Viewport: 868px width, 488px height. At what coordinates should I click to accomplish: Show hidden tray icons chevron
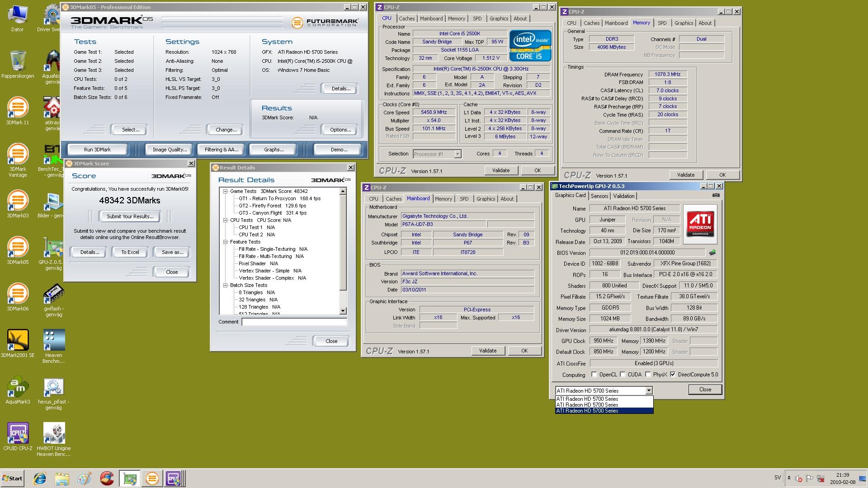789,478
